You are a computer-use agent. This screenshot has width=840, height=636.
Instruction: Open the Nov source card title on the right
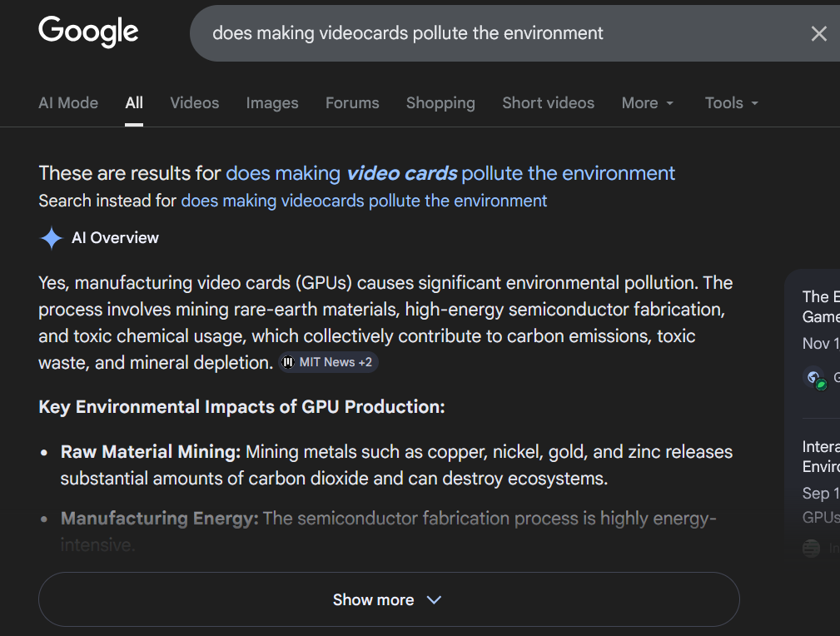click(x=821, y=306)
